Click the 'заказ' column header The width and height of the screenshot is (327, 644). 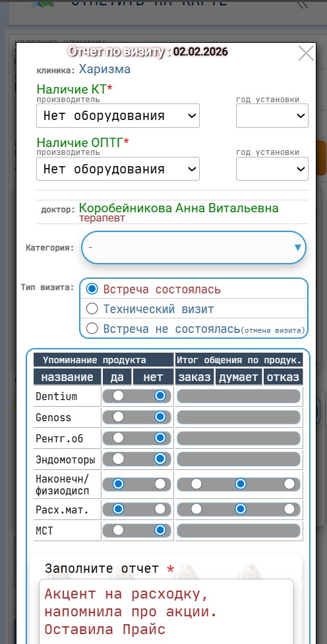194,377
